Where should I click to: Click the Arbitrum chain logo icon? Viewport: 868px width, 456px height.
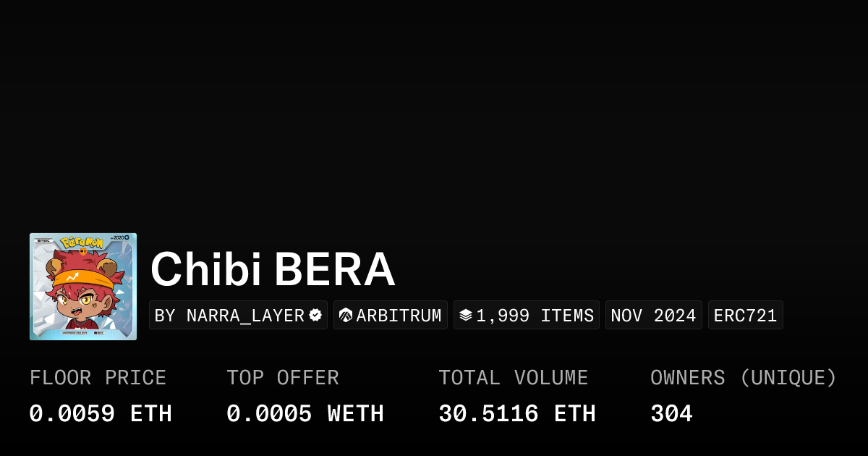click(x=346, y=315)
